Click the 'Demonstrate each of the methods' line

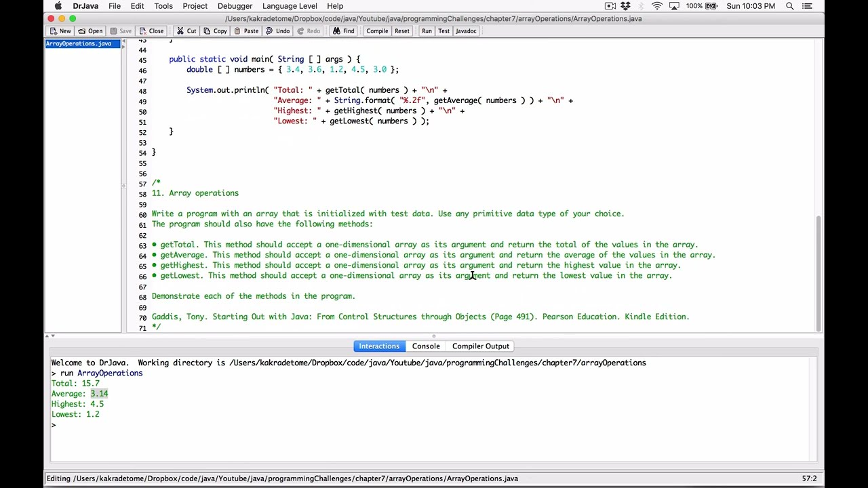(x=254, y=296)
